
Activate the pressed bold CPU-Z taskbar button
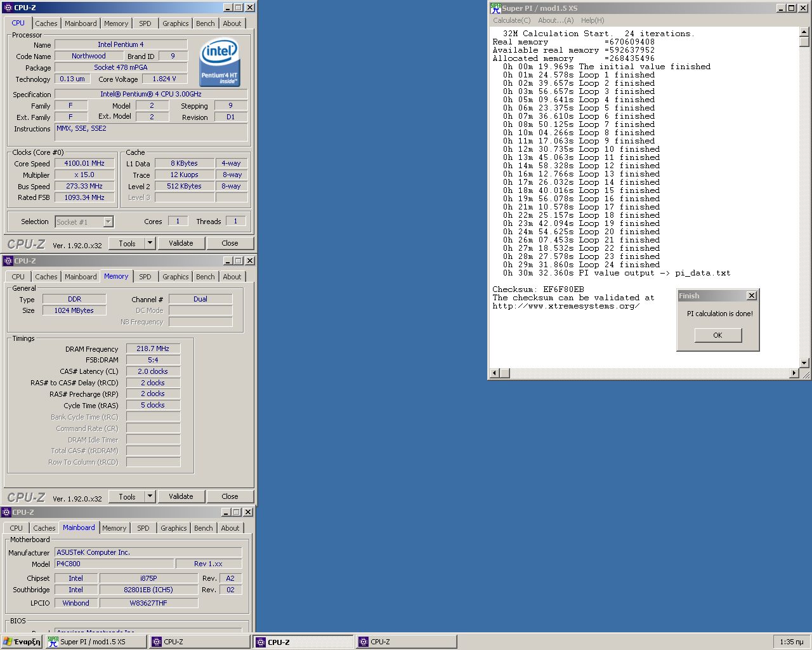[x=303, y=642]
